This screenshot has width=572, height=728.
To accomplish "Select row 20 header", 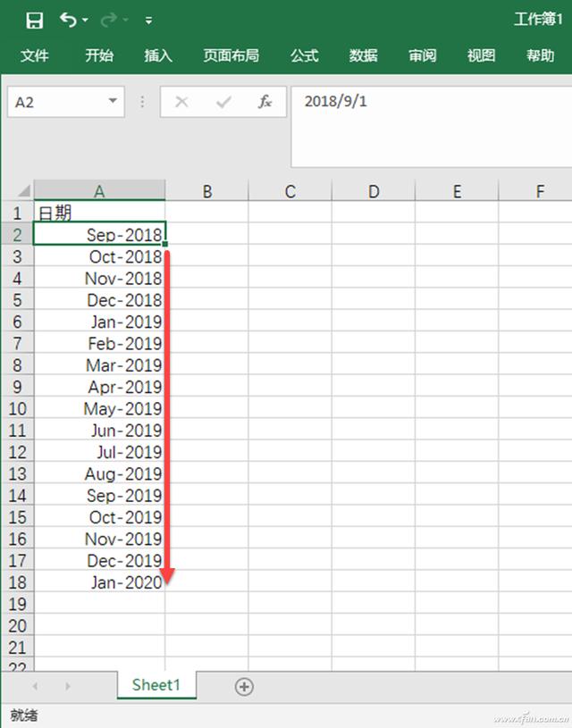I will [18, 626].
